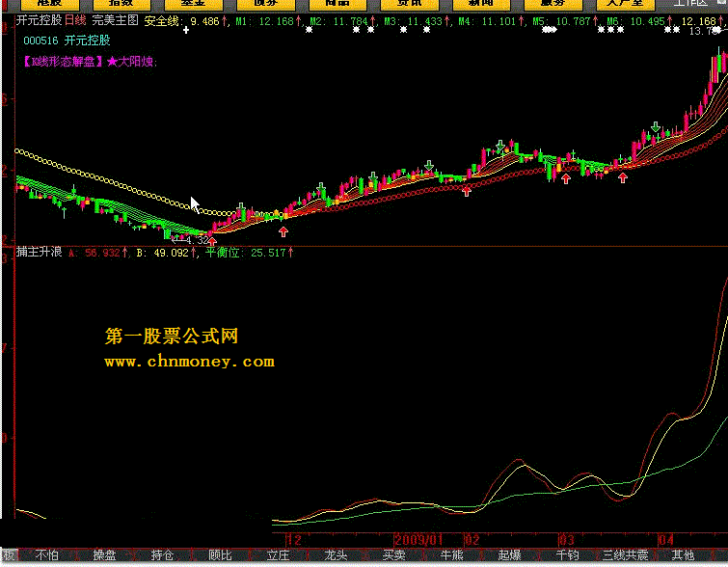Open the 顾比 indicator tab
Viewport: 728px width, 567px height.
[220, 554]
